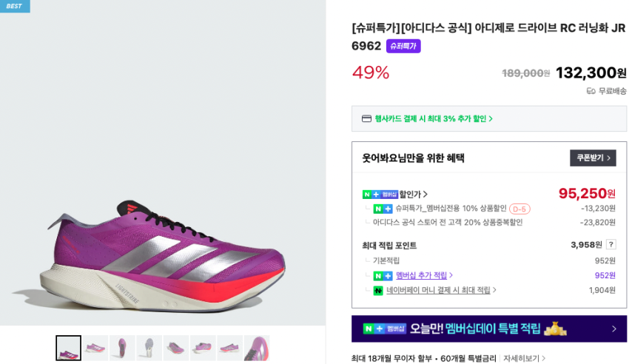Click the Naver Pay N icon
629x364 pixels.
point(378,291)
